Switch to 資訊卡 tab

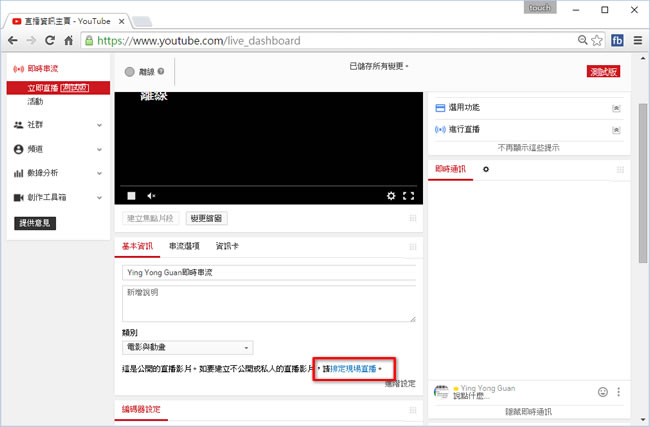coord(227,246)
